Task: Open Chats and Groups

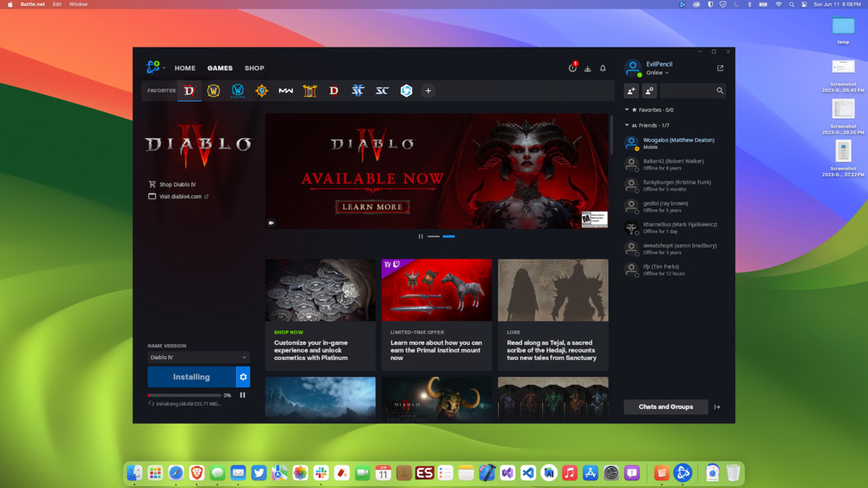Action: tap(666, 407)
